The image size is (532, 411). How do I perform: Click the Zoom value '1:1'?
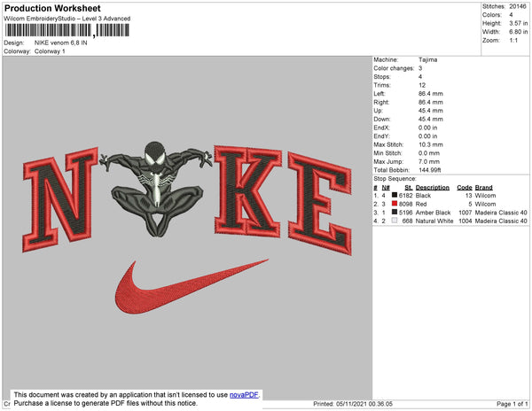(x=513, y=41)
